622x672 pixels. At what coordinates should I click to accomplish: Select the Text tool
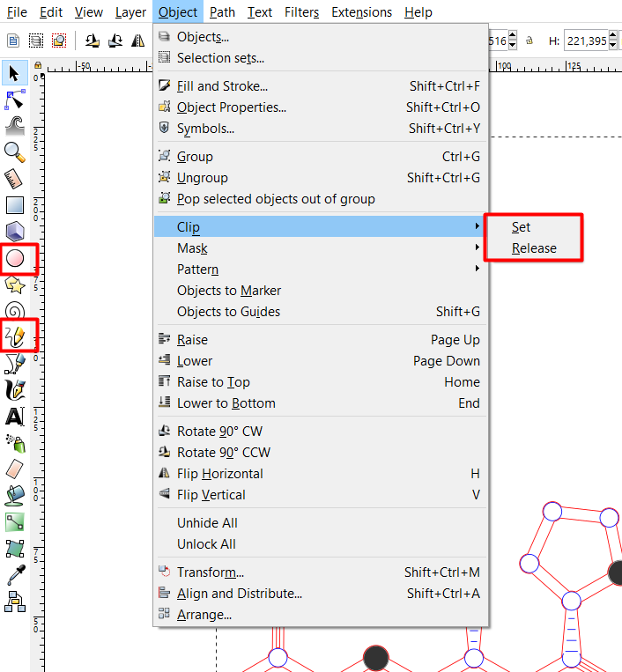[x=15, y=416]
